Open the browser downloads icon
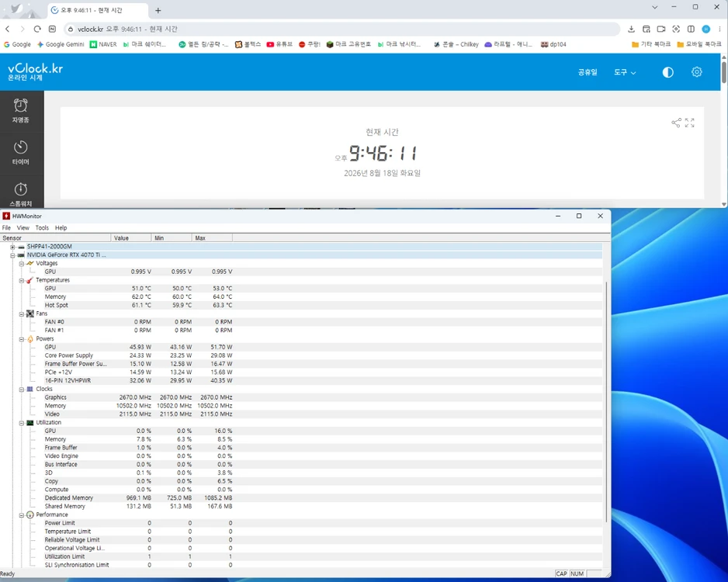This screenshot has height=582, width=728. pos(632,29)
